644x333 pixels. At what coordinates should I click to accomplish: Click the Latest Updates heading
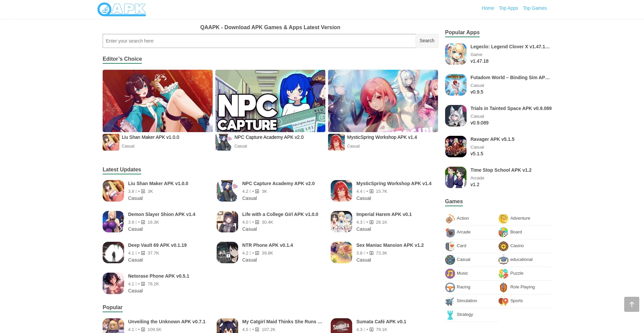(122, 169)
